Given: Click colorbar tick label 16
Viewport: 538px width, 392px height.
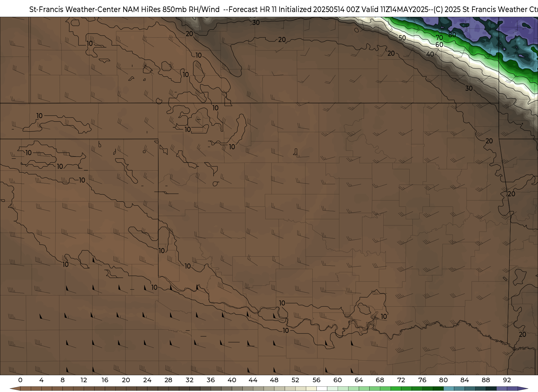Looking at the screenshot, I should tap(105, 380).
